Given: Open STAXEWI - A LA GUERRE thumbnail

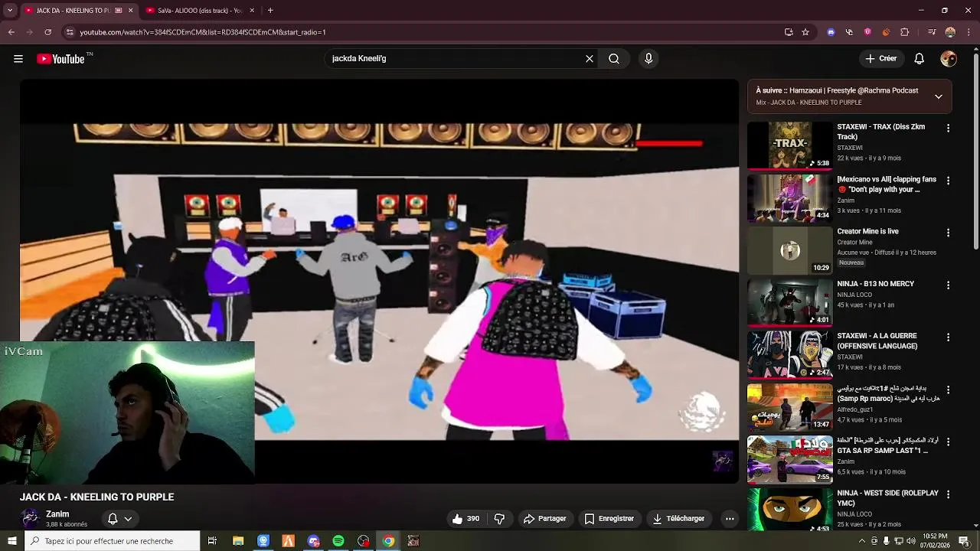Looking at the screenshot, I should (x=789, y=354).
